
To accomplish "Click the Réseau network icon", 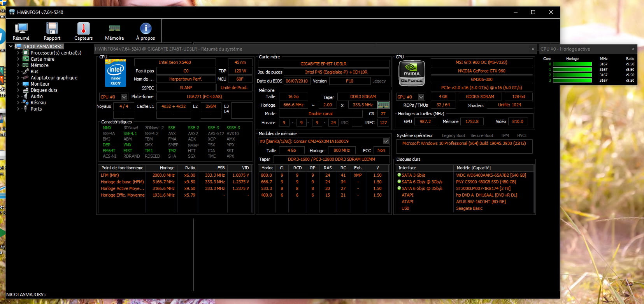I will click(x=26, y=102).
